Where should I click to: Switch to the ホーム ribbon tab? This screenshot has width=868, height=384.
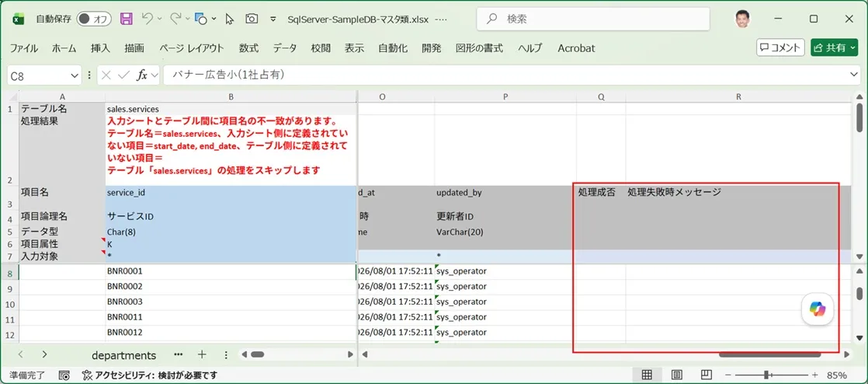[64, 48]
